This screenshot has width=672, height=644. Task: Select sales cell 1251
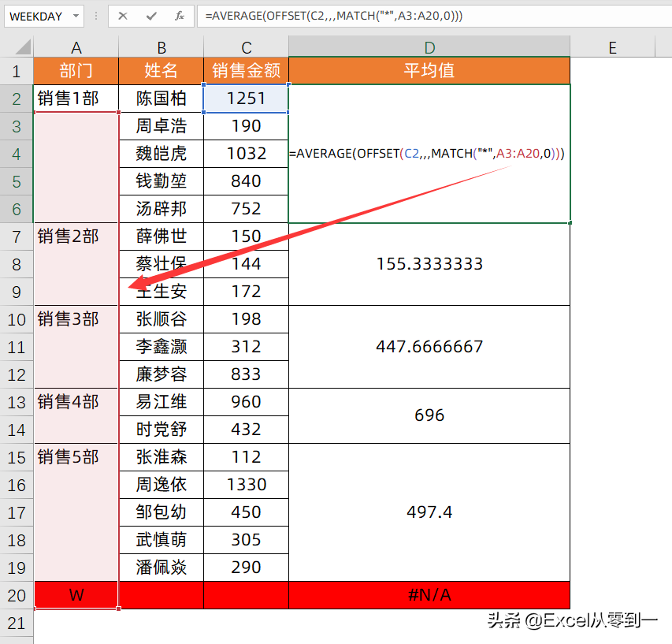247,99
